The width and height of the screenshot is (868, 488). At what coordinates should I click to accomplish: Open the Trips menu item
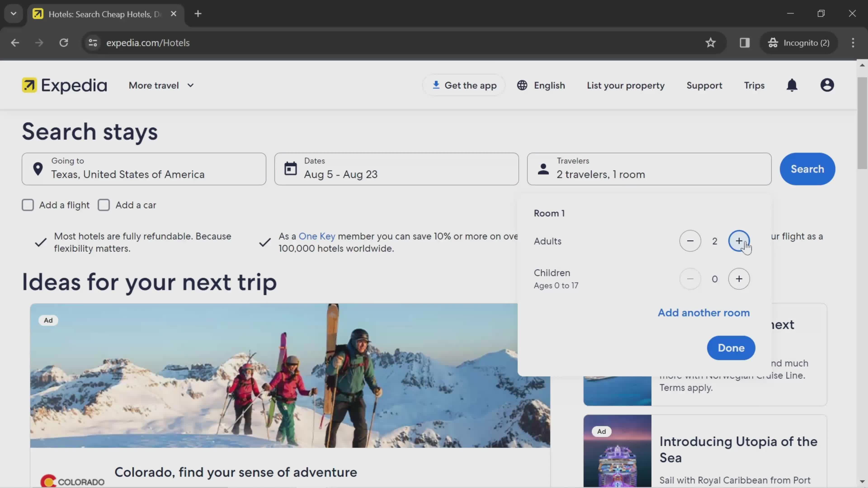(x=754, y=85)
